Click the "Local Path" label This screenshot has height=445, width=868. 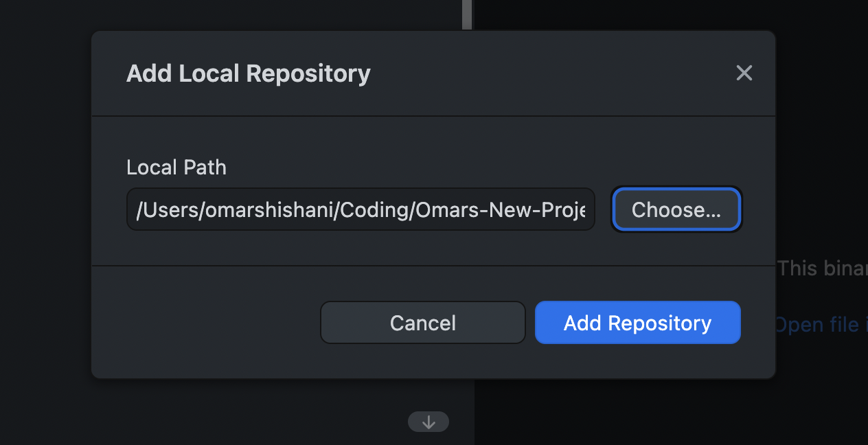coord(176,167)
